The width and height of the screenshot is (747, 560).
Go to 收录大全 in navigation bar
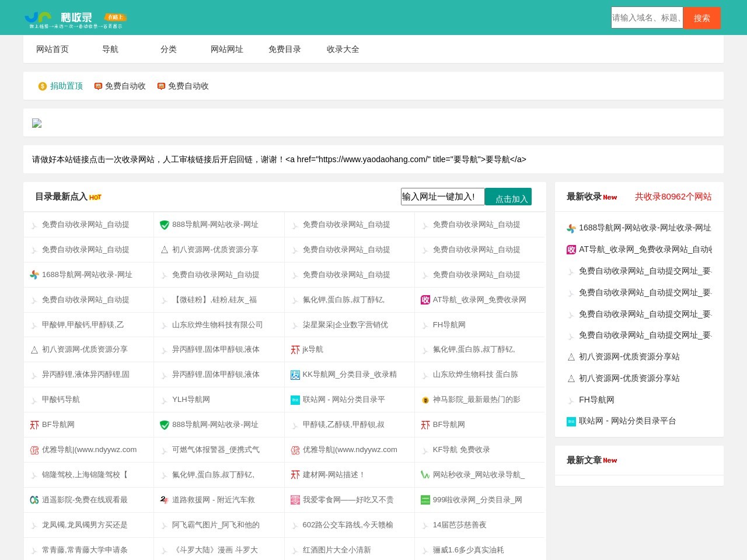tap(343, 50)
